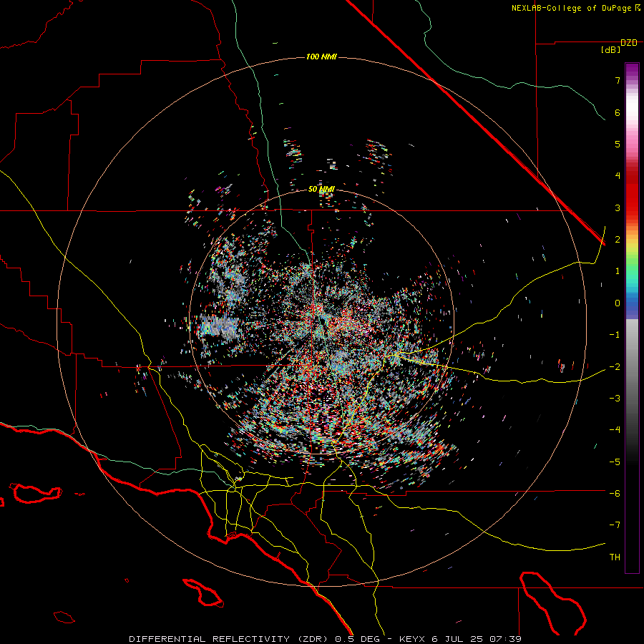Viewport: 644px width, 644px height.
Task: Select the -1 value on color scale
Action: coord(615,335)
